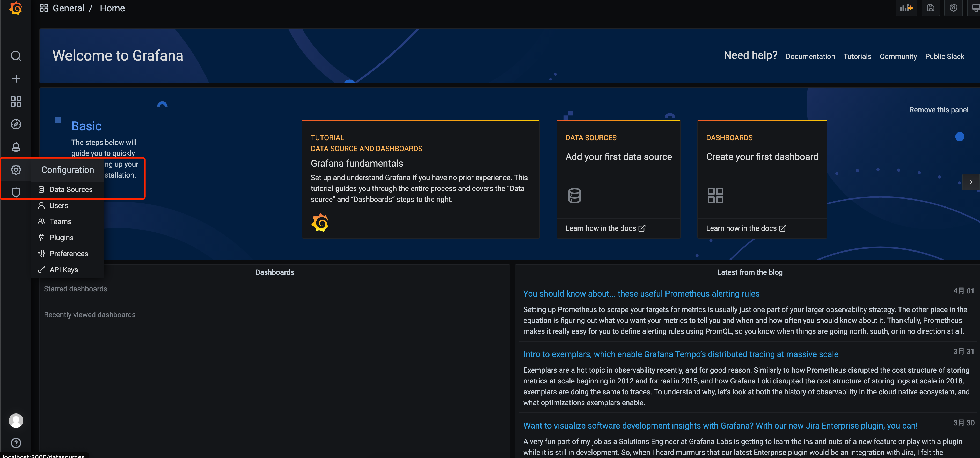Open the Help question mark icon
Screen dimensions: 980x458
click(16, 443)
